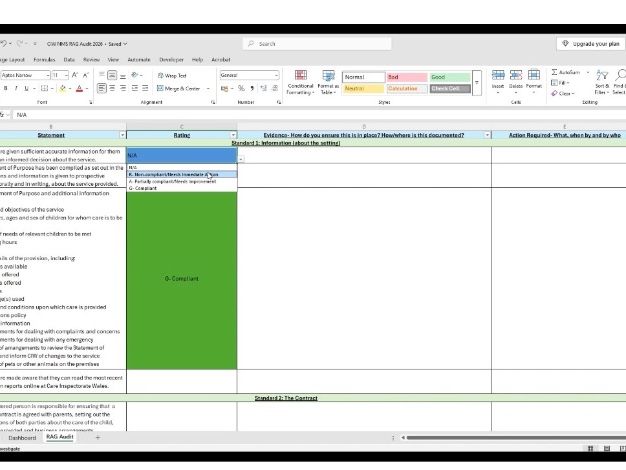
Task: Switch to the Dashboard sheet tab
Action: click(22, 438)
